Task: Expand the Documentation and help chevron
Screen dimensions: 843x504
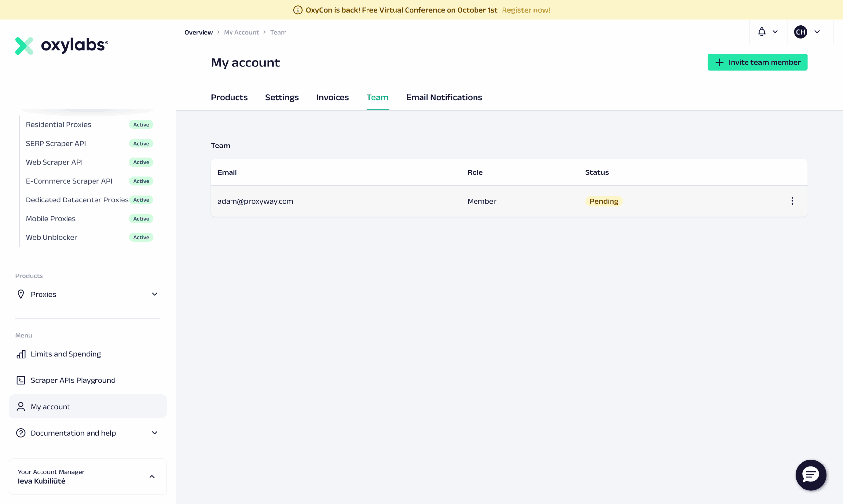Action: coord(154,433)
